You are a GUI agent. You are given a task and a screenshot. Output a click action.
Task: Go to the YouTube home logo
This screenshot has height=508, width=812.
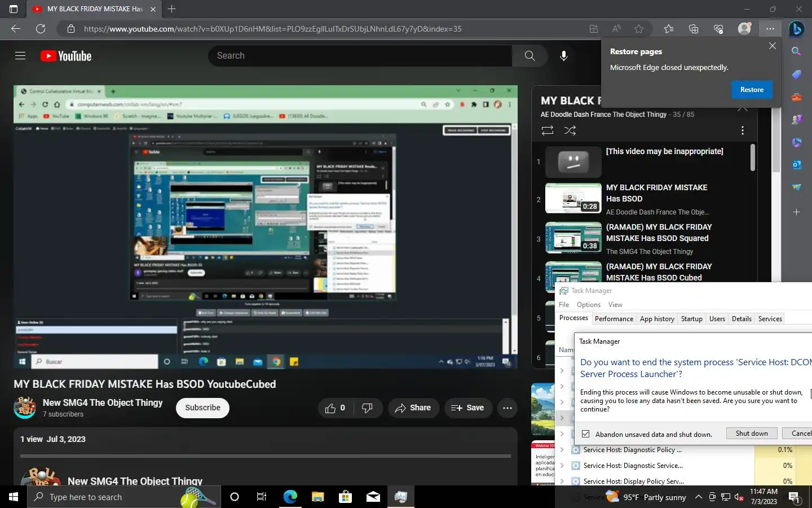tap(66, 56)
